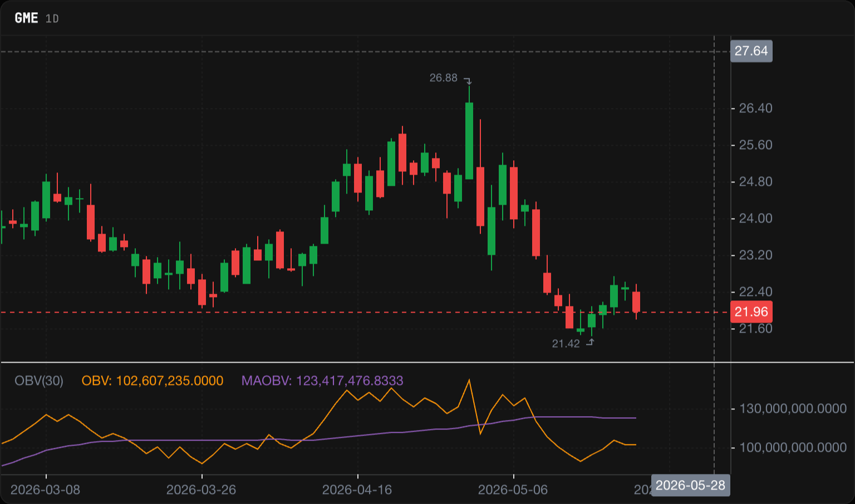Screen dimensions: 855x504
Task: Click the 24.80 price axis label
Action: tap(755, 182)
